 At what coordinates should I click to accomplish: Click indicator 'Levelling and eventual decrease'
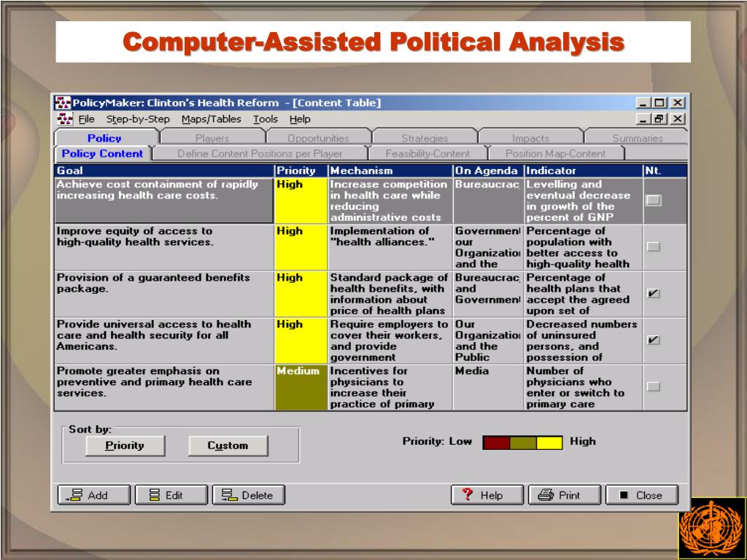[584, 201]
